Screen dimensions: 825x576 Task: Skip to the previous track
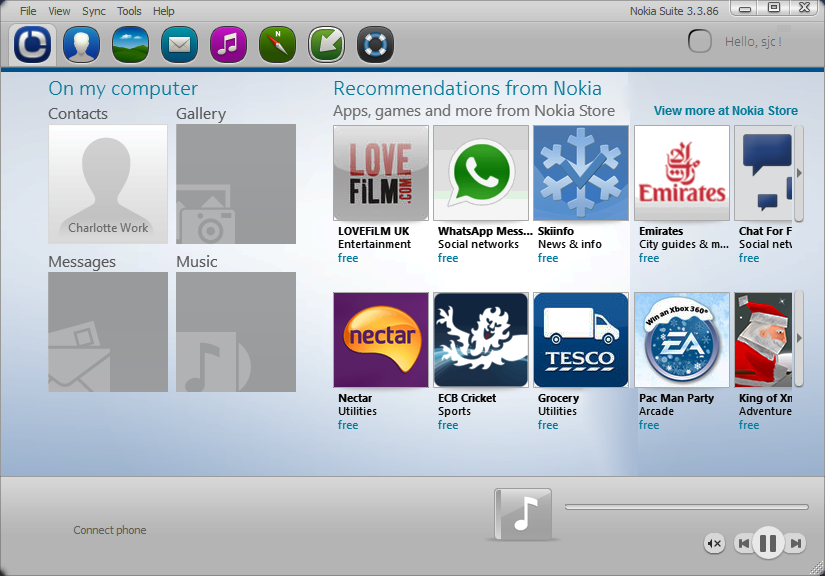point(744,543)
